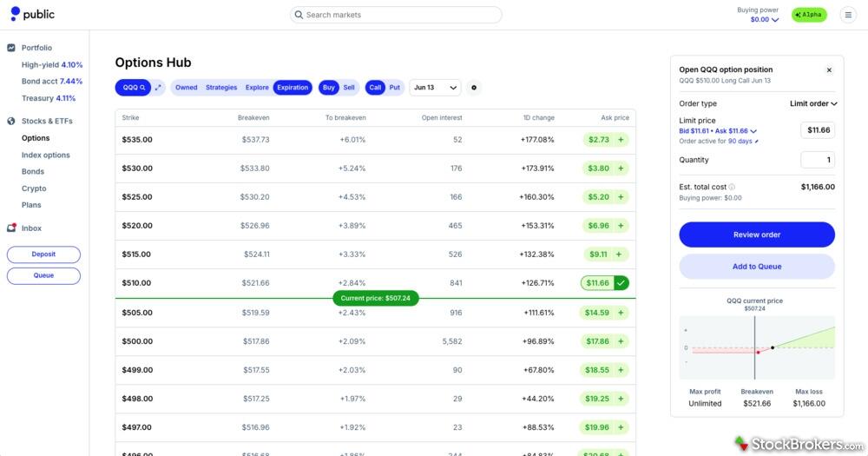
Task: Click the Add to Queue button
Action: pos(757,267)
